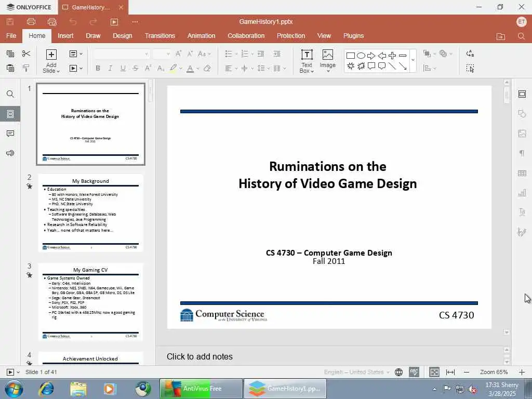Open Slide settings in right sidebar
The width and height of the screenshot is (532, 399).
[x=522, y=94]
